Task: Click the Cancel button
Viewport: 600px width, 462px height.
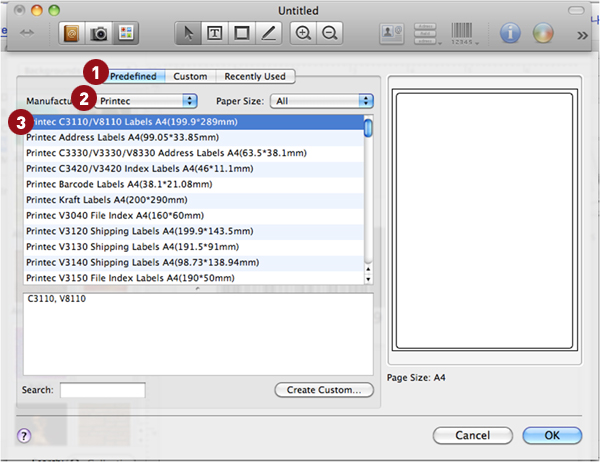Action: [x=473, y=436]
